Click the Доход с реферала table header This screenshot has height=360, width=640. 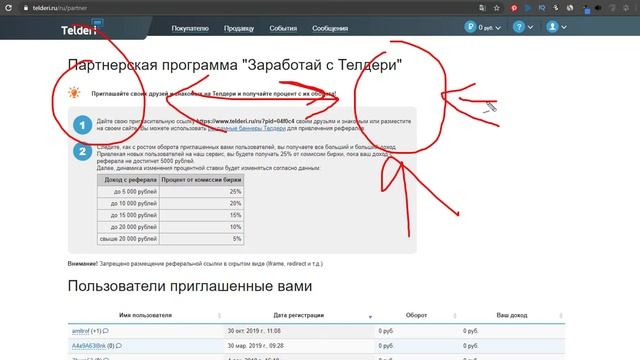128,180
